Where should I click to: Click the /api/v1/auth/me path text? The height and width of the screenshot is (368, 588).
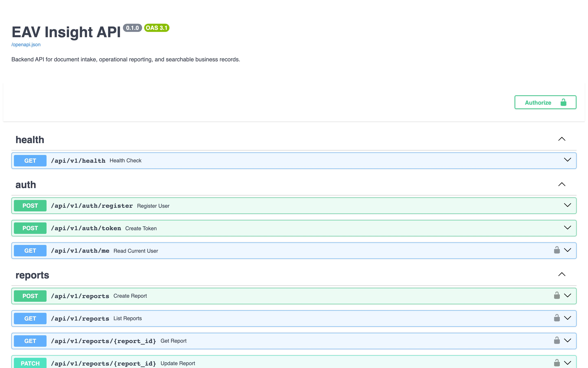[80, 251]
